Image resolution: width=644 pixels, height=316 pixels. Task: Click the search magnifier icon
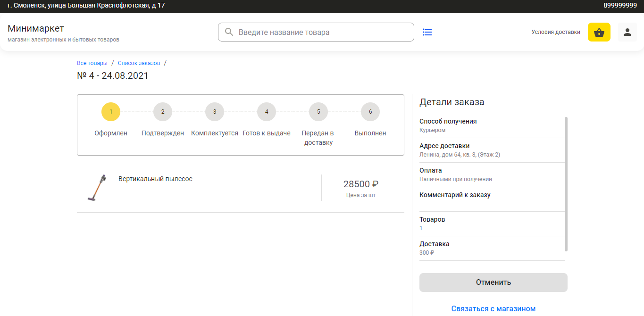pos(229,32)
